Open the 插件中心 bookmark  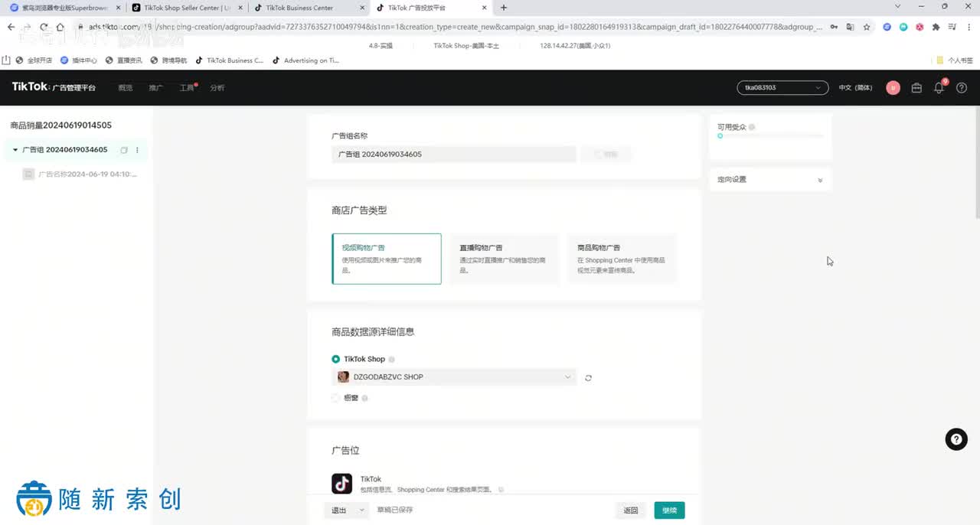coord(79,60)
